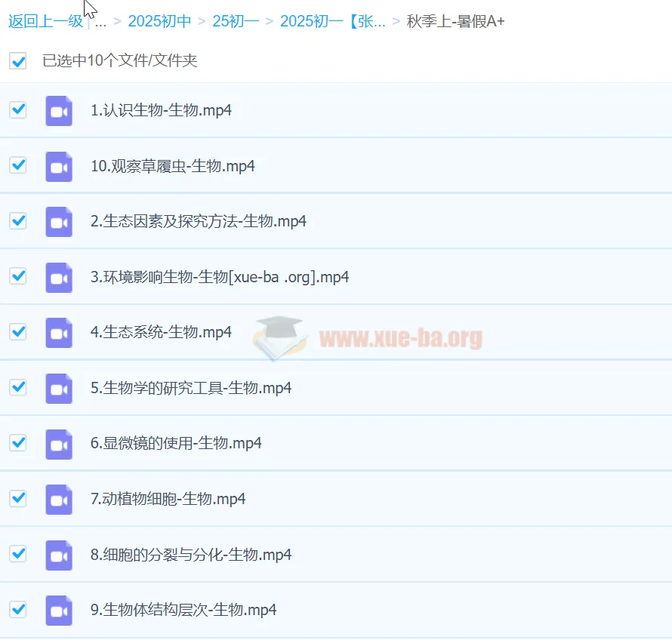672x640 pixels.
Task: Click video icon for 1.认识生物-生物.mp4
Action: pos(59,110)
